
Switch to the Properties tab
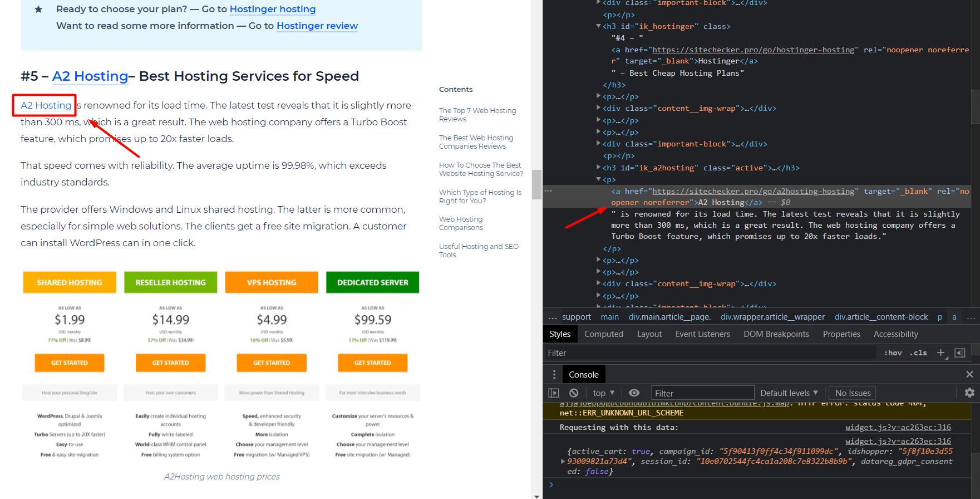pyautogui.click(x=841, y=334)
